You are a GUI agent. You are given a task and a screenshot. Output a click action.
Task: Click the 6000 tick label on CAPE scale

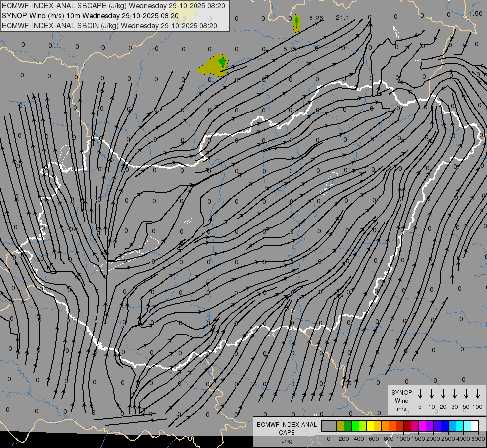(x=479, y=439)
